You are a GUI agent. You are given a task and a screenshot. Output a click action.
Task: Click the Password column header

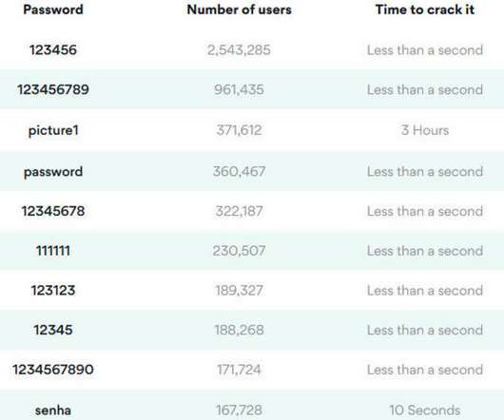pyautogui.click(x=53, y=10)
